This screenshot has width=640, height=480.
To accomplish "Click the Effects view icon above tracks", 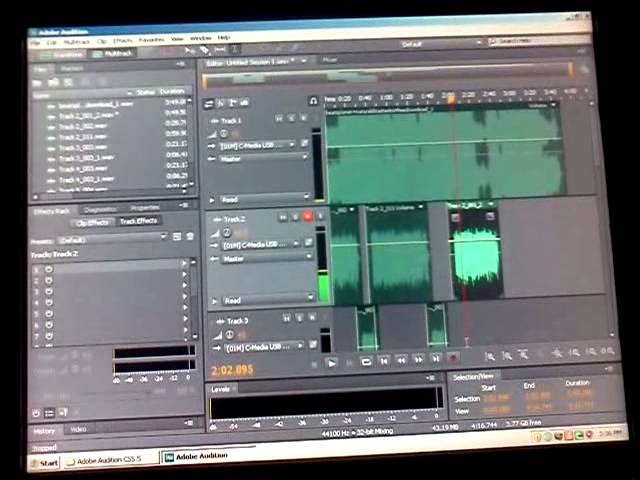I will tap(220, 103).
